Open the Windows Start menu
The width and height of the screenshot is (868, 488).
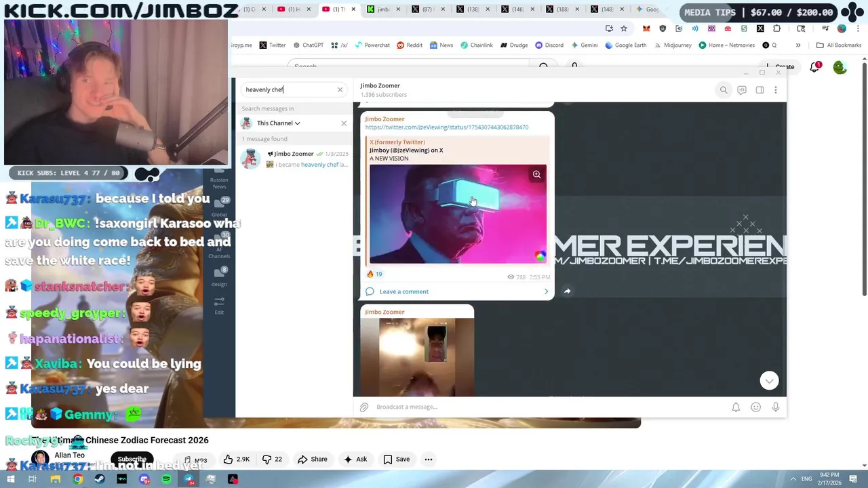pyautogui.click(x=11, y=479)
